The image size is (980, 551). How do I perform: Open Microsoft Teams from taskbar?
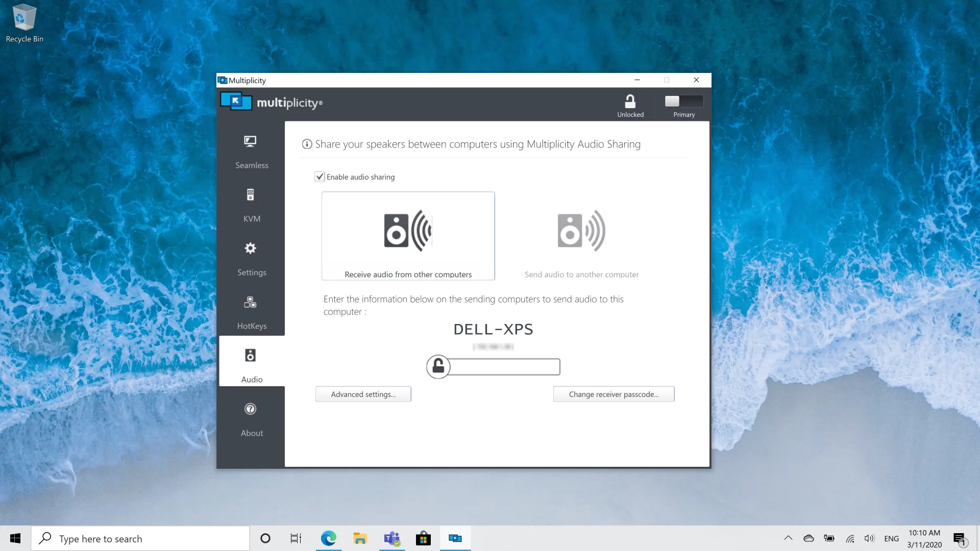[391, 538]
